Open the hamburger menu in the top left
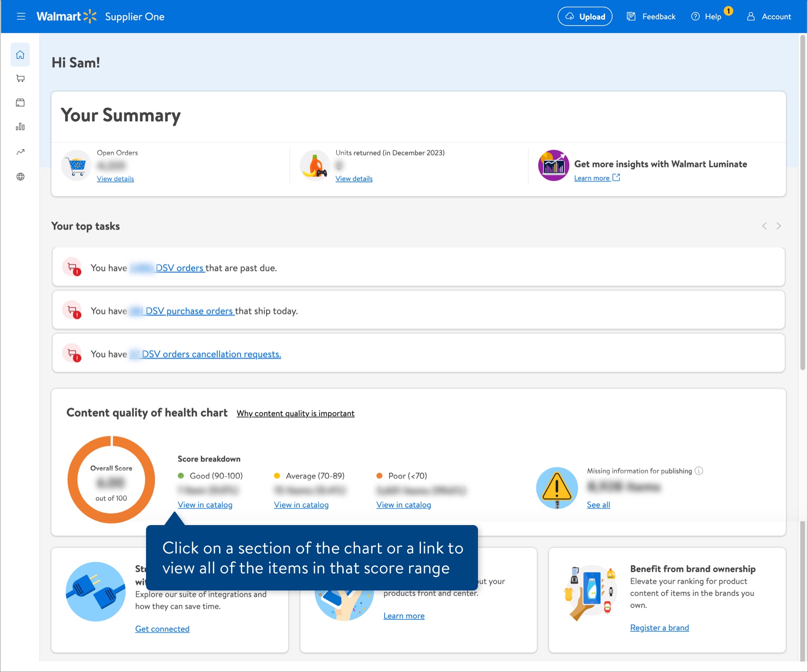 tap(21, 16)
